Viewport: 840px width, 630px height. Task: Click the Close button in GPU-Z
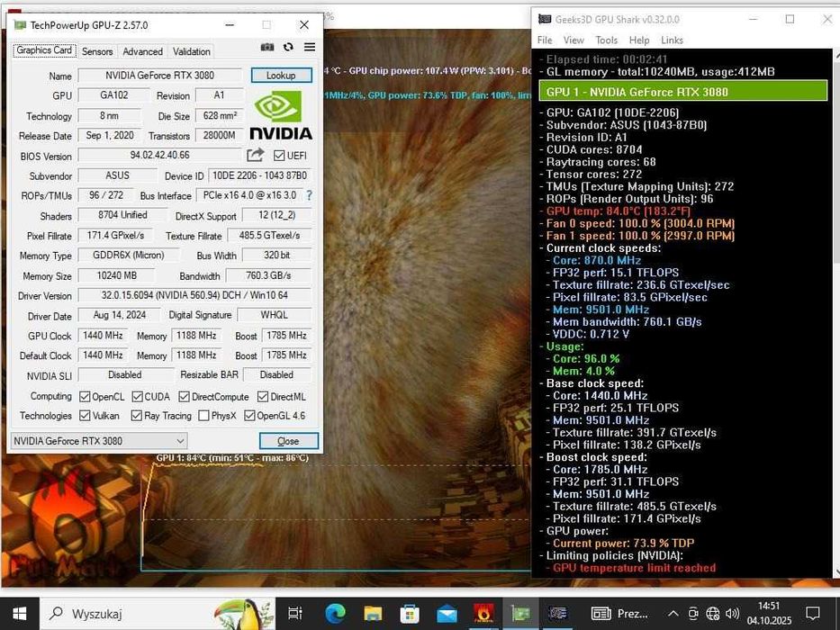(x=289, y=441)
